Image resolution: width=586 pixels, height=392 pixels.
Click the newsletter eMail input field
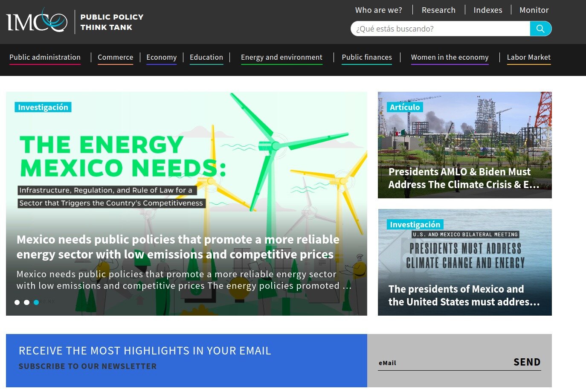[x=444, y=363]
